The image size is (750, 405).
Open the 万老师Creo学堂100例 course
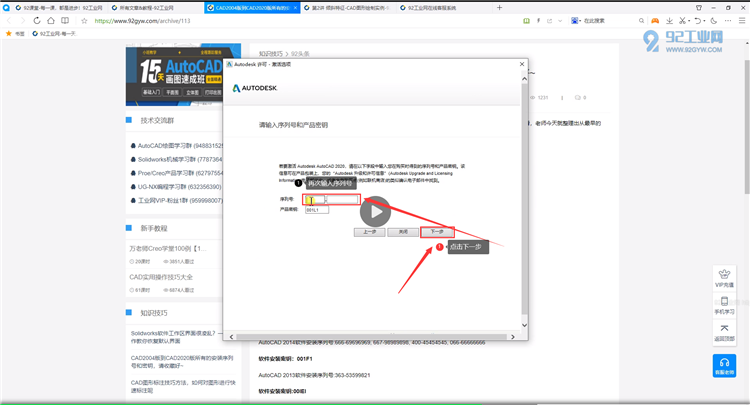click(168, 249)
